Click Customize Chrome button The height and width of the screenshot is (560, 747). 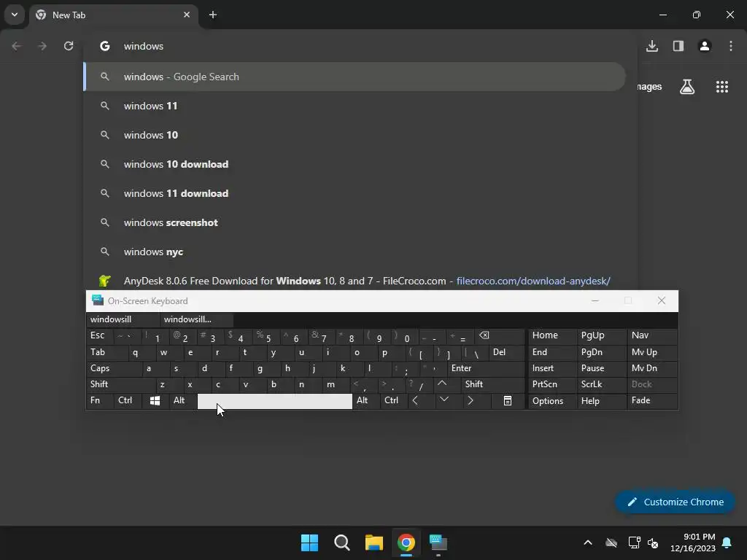click(x=675, y=502)
